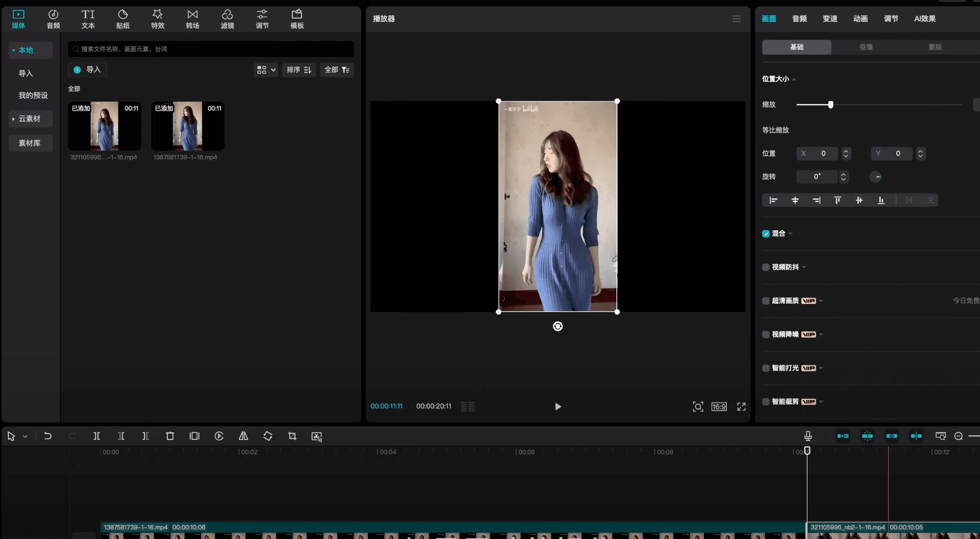Image resolution: width=980 pixels, height=539 pixels.
Task: Open the voiceover recording microphone tool
Action: (x=807, y=436)
